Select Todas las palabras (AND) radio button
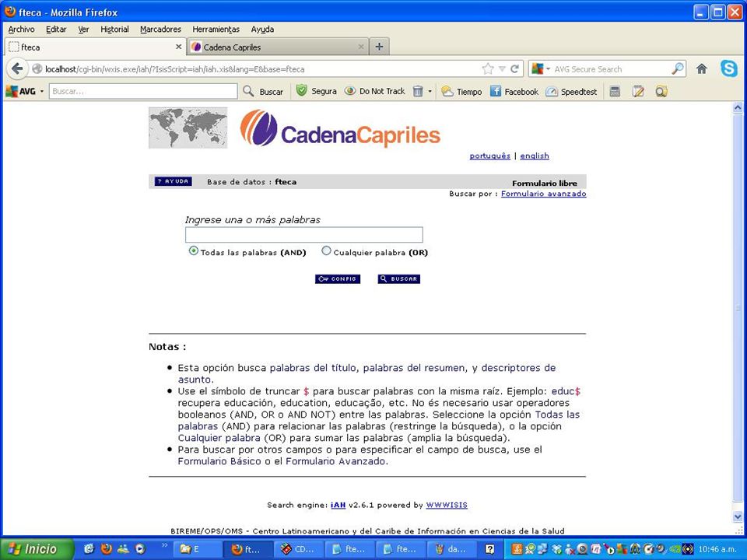This screenshot has width=747, height=560. tap(194, 250)
